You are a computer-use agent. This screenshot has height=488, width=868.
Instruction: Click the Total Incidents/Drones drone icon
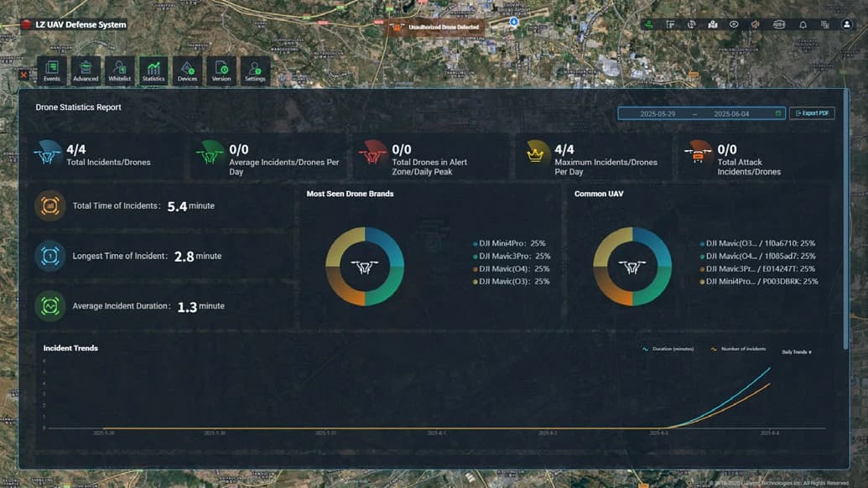[x=48, y=153]
